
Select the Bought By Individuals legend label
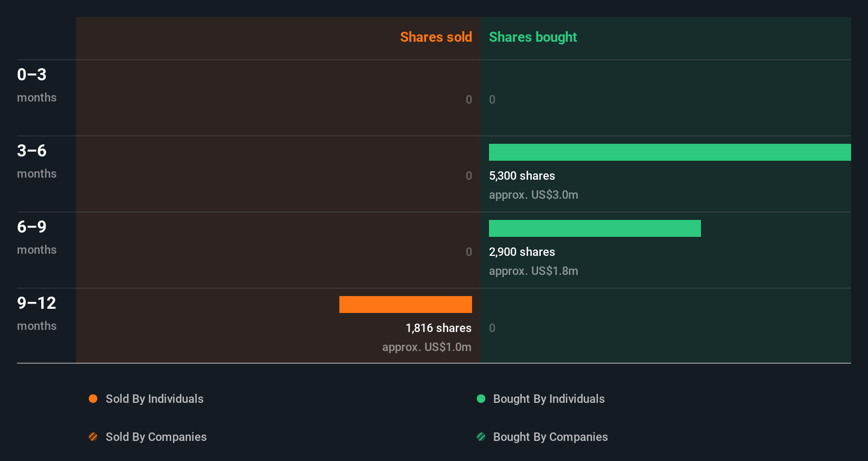tap(549, 399)
